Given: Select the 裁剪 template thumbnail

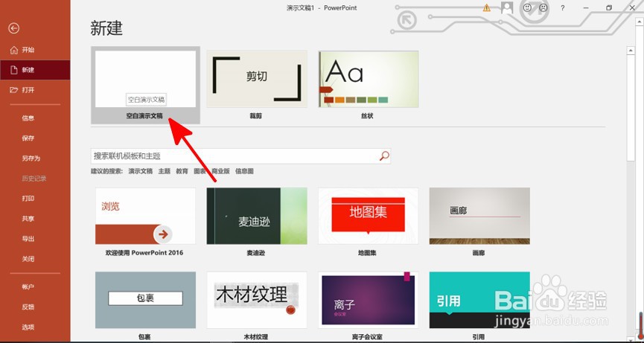Looking at the screenshot, I should pyautogui.click(x=257, y=79).
